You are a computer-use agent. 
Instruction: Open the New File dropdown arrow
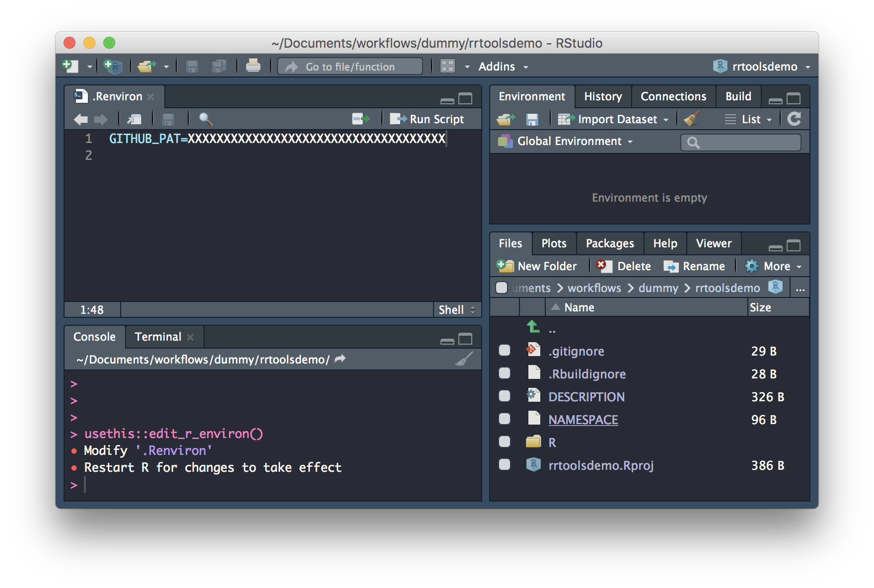coord(89,67)
